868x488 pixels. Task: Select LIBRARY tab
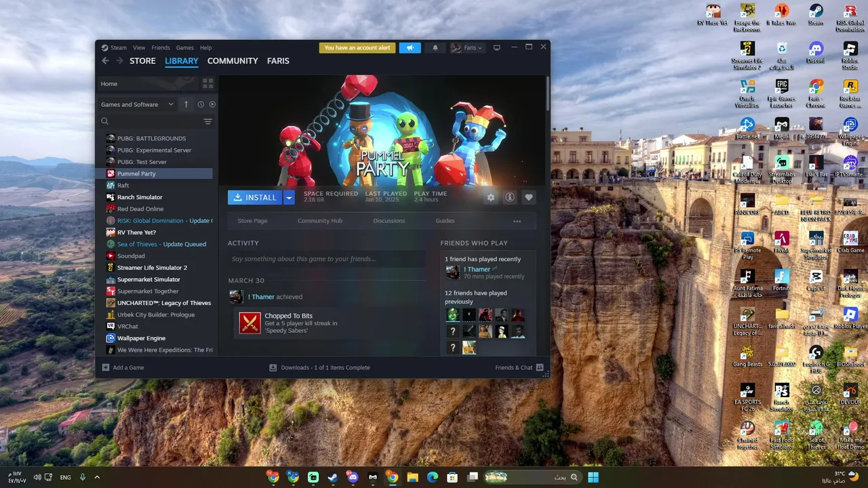tap(182, 60)
